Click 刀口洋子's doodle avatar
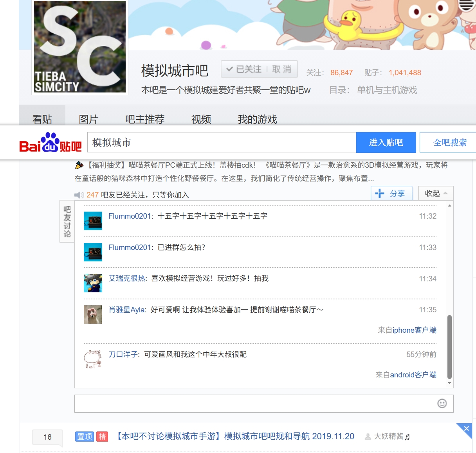The image size is (476, 453). [93, 359]
